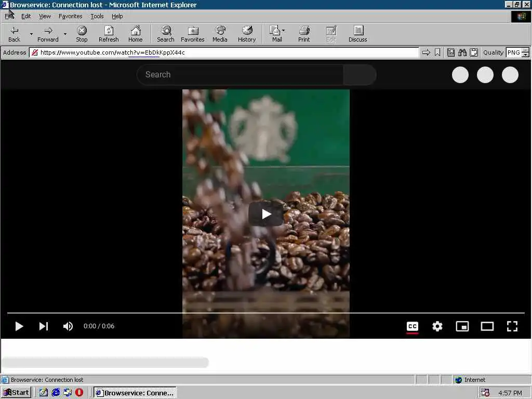Viewport: 532px width, 399px height.
Task: Print the page with Print icon
Action: (304, 34)
